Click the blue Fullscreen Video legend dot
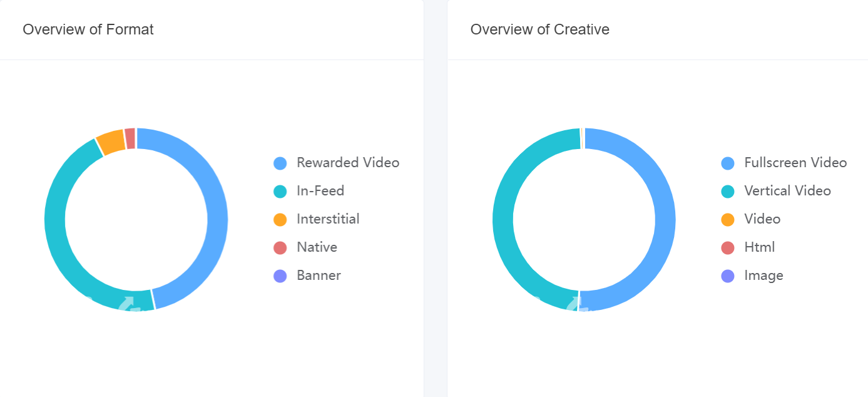 coord(728,163)
